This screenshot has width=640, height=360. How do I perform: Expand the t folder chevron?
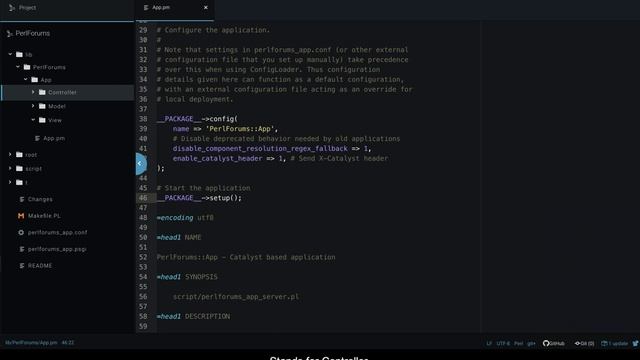[x=10, y=182]
